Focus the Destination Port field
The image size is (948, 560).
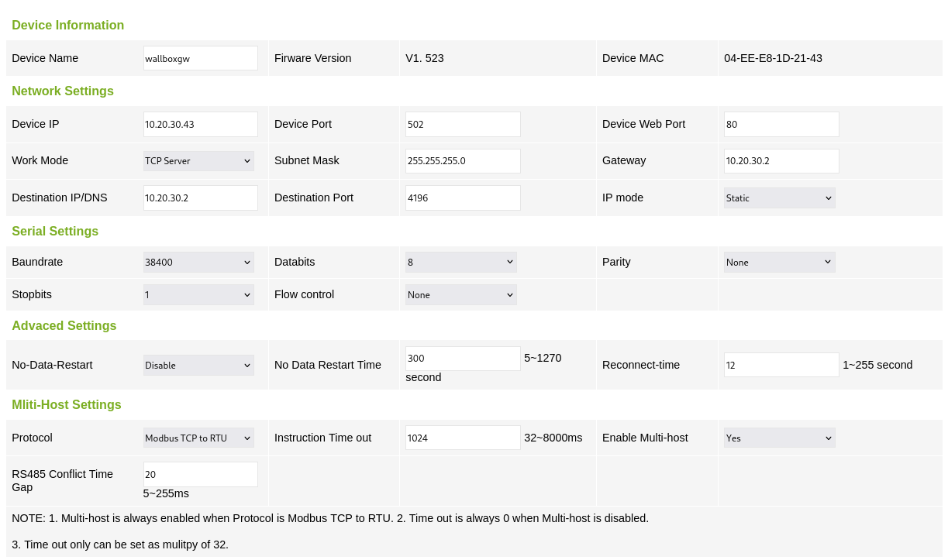click(463, 198)
